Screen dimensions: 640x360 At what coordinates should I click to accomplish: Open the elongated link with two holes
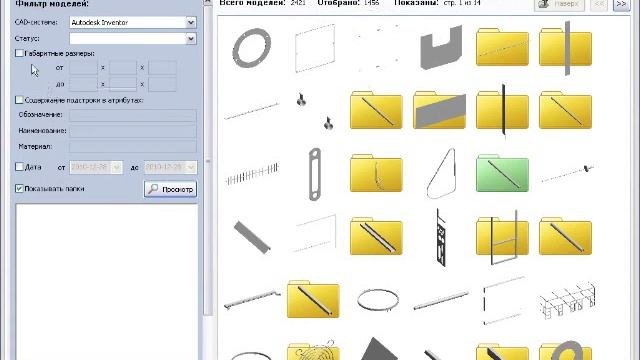click(315, 174)
